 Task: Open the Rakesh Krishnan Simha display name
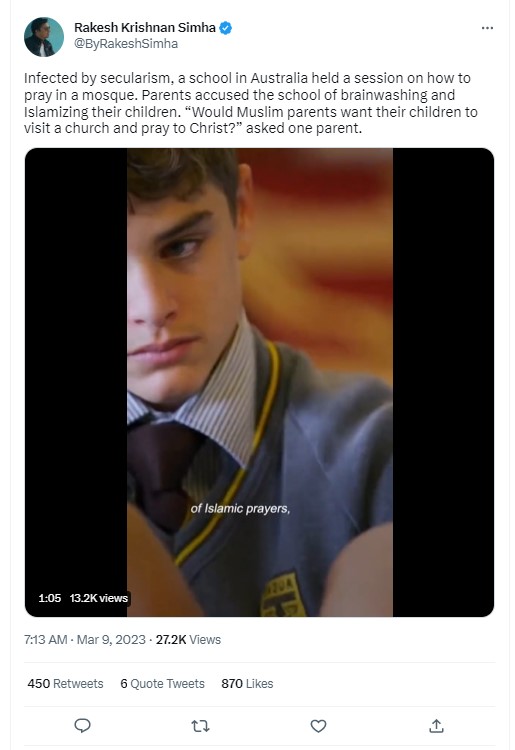144,28
